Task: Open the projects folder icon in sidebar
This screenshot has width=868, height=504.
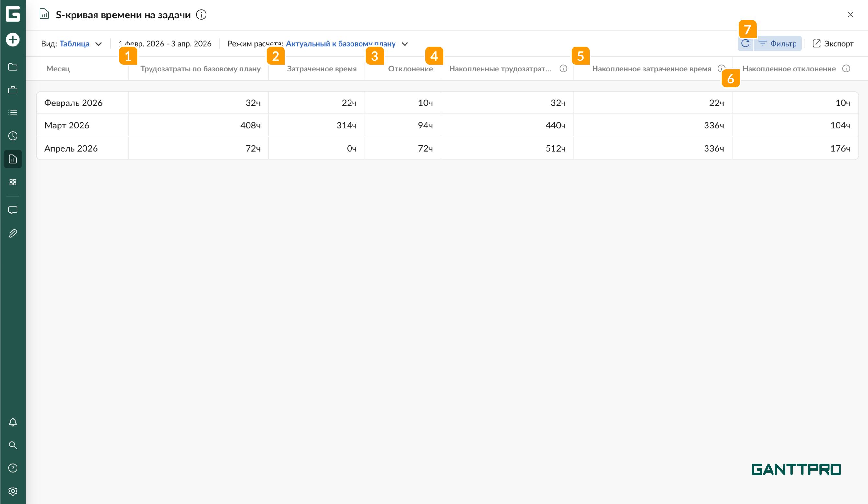Action: 13,67
